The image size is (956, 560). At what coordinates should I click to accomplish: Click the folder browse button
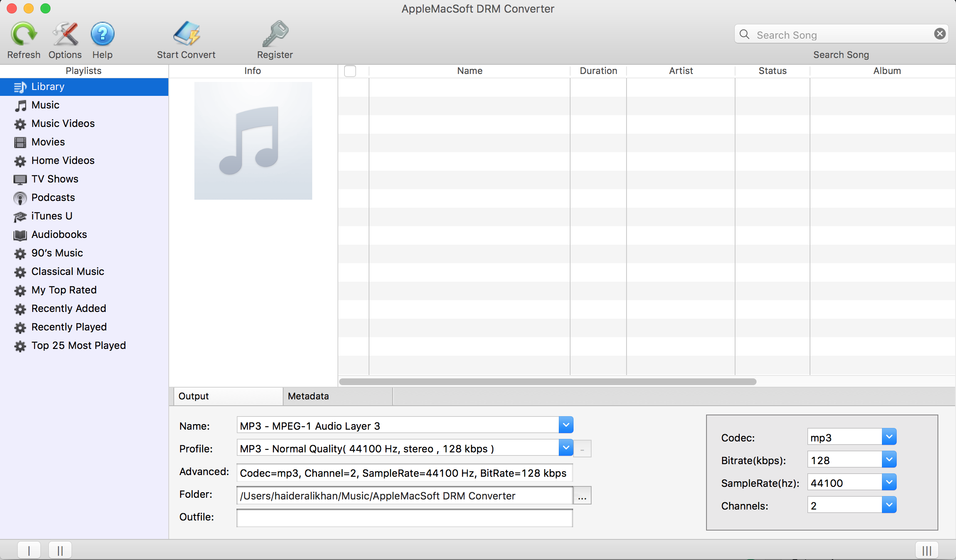(x=582, y=496)
